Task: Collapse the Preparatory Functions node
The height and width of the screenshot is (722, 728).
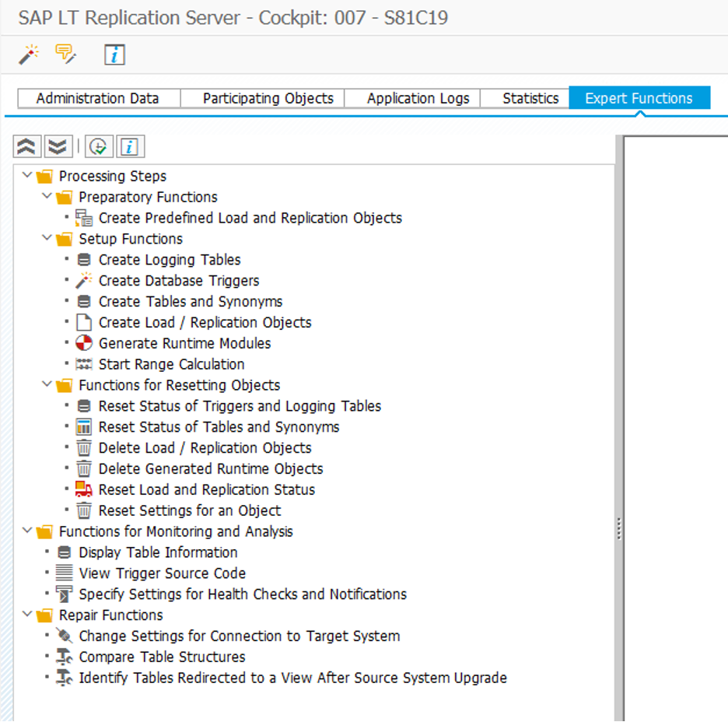Action: click(47, 196)
